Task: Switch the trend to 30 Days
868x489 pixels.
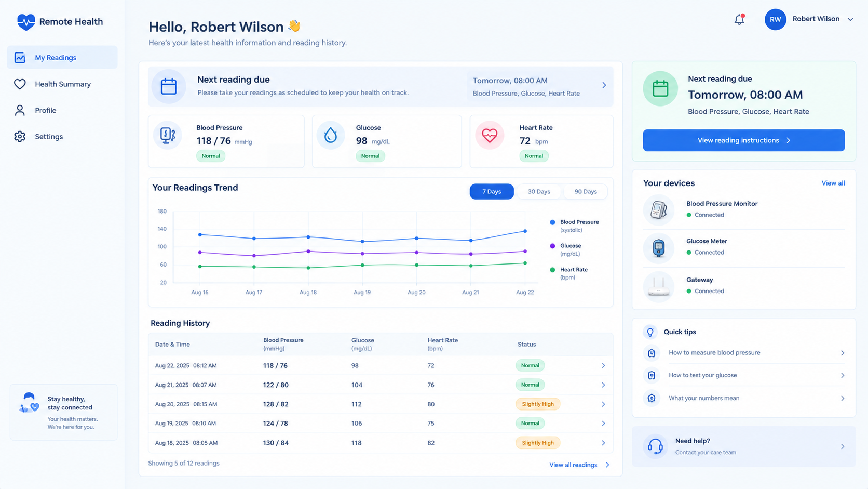Action: tap(539, 192)
